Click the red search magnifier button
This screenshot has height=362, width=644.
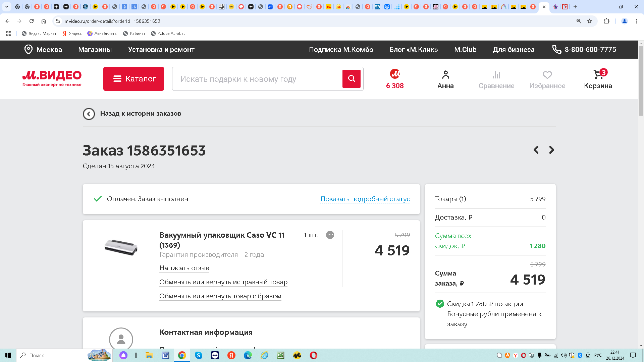tap(352, 79)
